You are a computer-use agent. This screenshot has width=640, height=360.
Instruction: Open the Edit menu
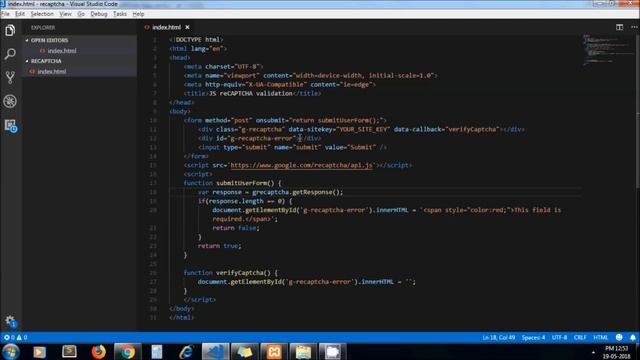click(x=20, y=14)
